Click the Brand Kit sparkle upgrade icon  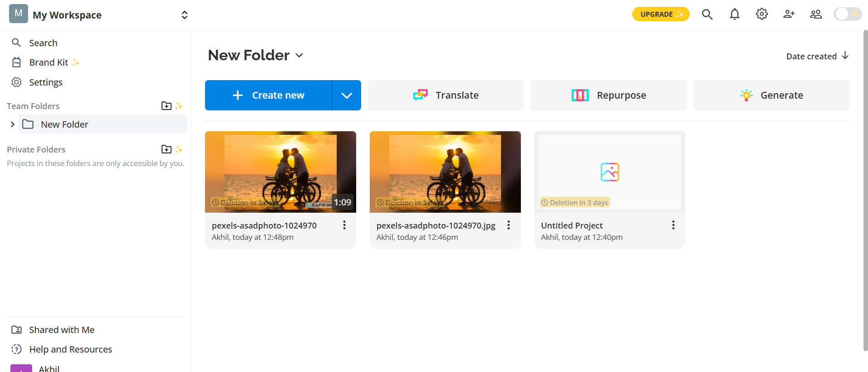76,62
